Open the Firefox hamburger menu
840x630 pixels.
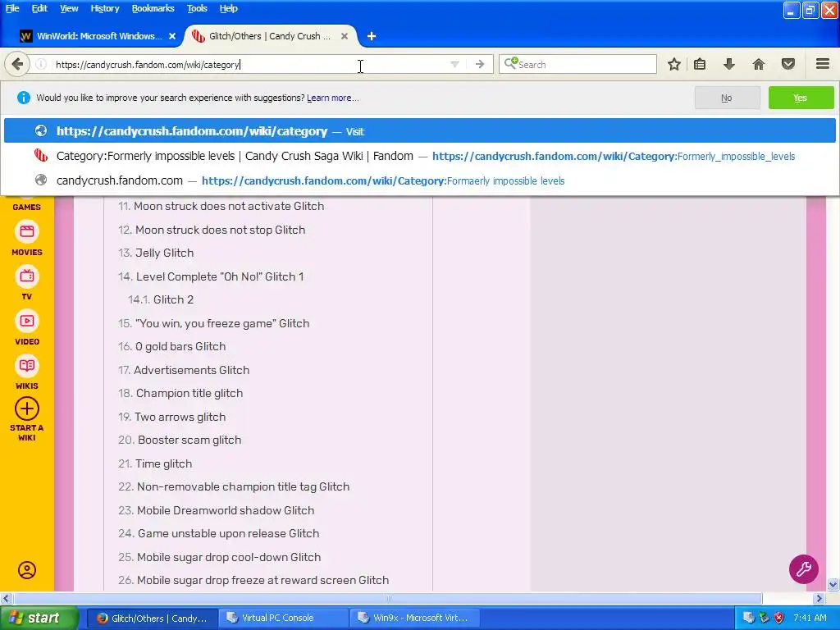823,64
